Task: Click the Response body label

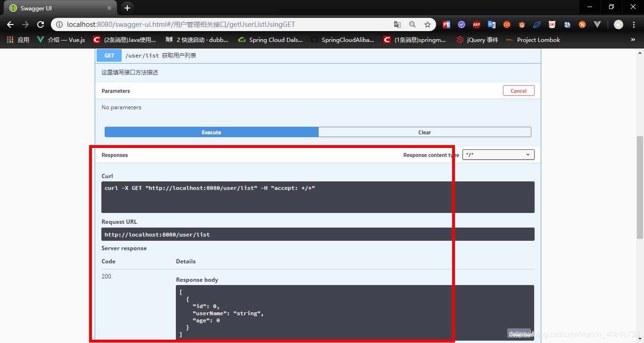Action: point(197,280)
